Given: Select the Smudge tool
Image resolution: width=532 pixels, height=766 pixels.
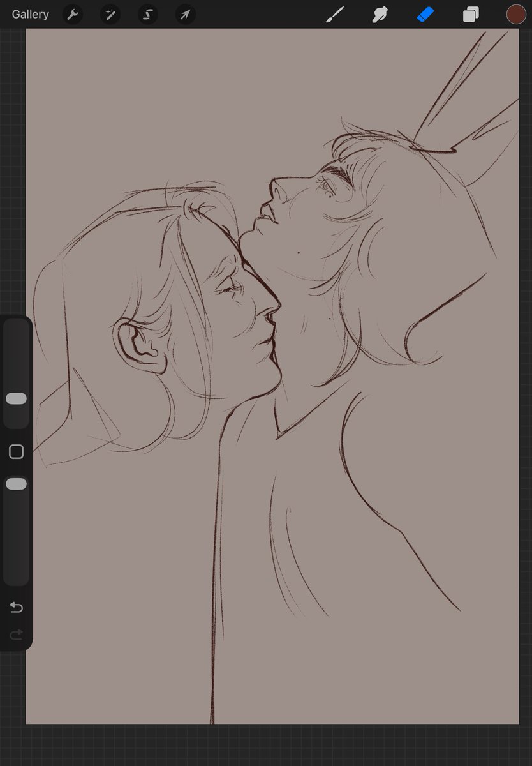Looking at the screenshot, I should click(380, 14).
